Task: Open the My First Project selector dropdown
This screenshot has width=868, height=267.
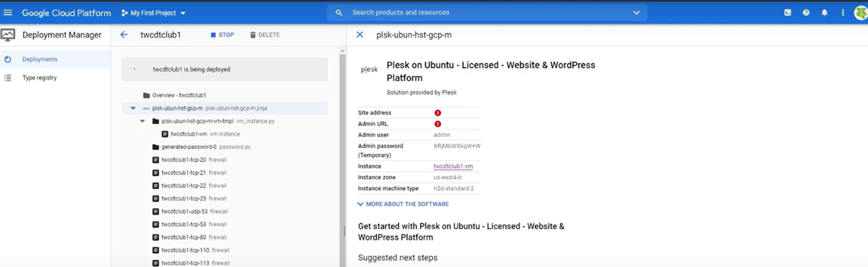Action: 154,12
